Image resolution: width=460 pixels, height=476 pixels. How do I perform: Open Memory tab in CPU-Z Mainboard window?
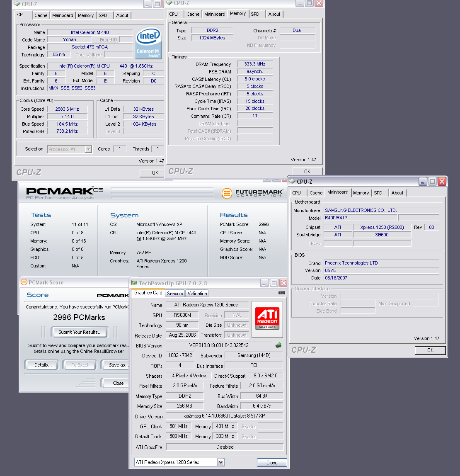click(361, 193)
